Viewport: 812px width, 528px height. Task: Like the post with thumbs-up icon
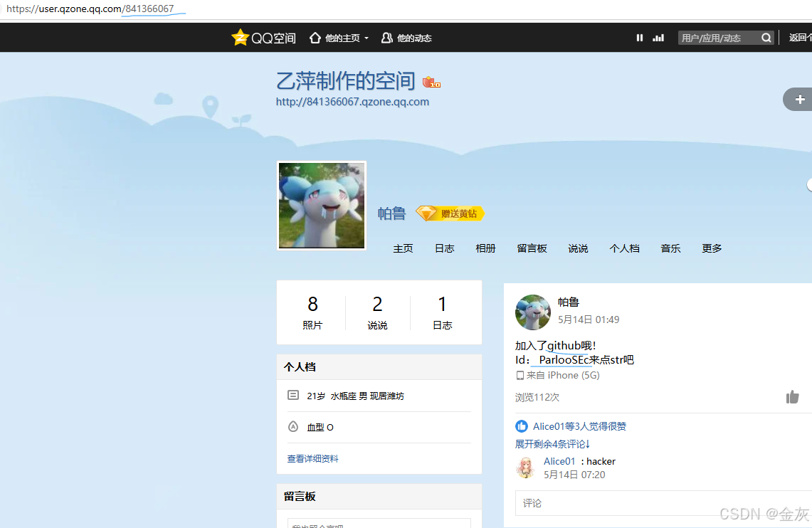point(792,397)
